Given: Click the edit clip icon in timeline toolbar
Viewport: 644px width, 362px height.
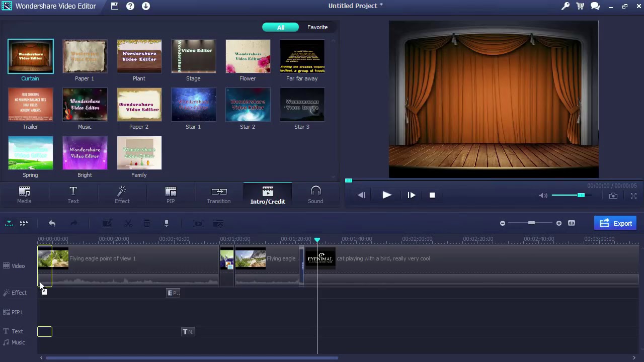Looking at the screenshot, I should click(x=107, y=223).
